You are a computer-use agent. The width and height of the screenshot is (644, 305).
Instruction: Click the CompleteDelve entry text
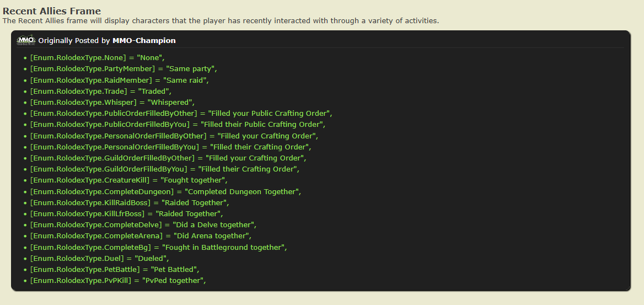(x=143, y=225)
